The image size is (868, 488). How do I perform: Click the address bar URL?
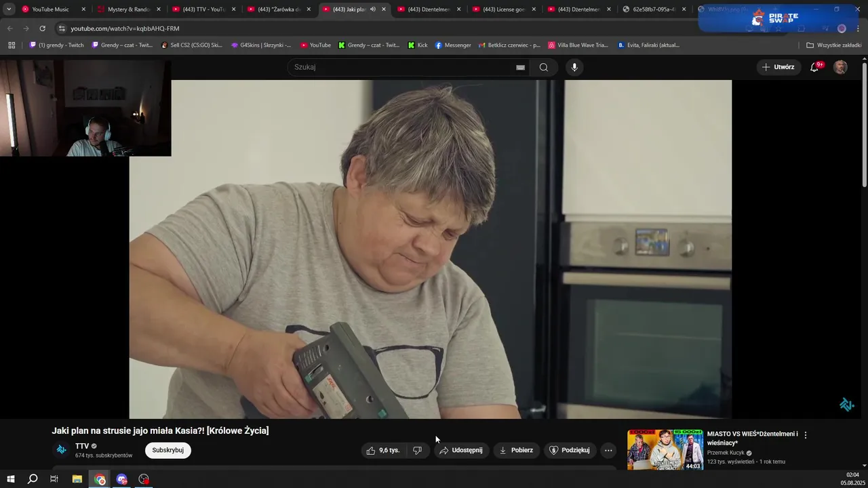[125, 28]
